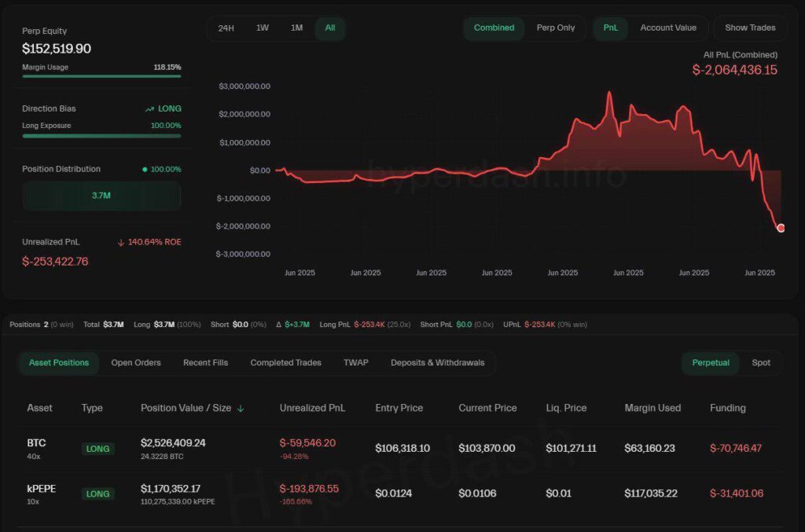
Task: Select the 1W time range
Action: point(263,28)
